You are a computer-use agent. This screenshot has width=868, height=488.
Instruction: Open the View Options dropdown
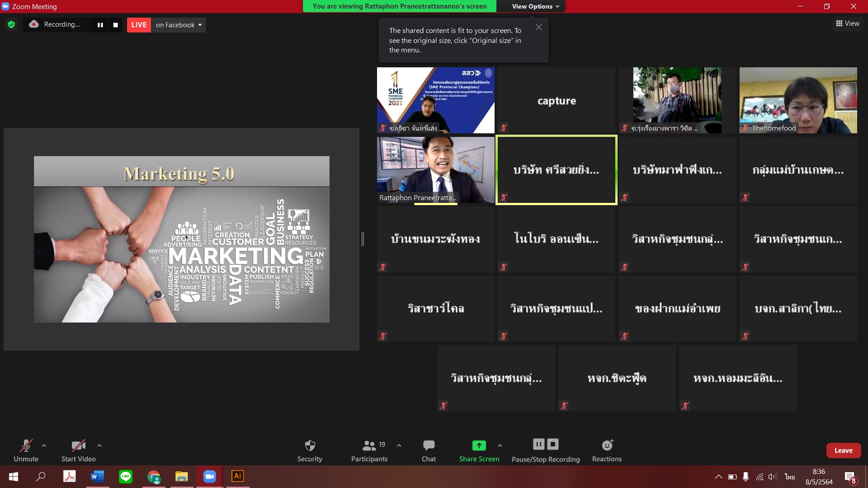click(x=535, y=6)
